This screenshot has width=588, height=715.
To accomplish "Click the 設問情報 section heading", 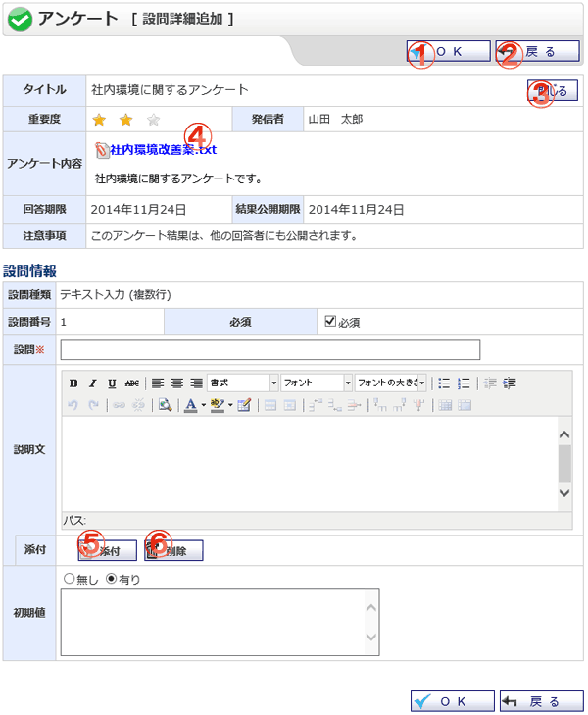I will tap(29, 271).
